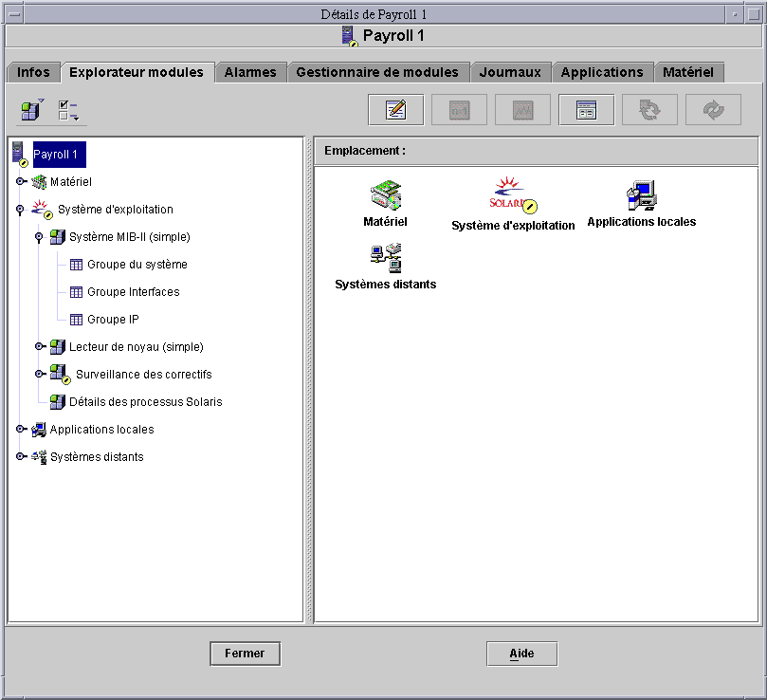This screenshot has height=700, width=767.
Task: Select the Systèmes distants network icon
Action: pos(386,257)
